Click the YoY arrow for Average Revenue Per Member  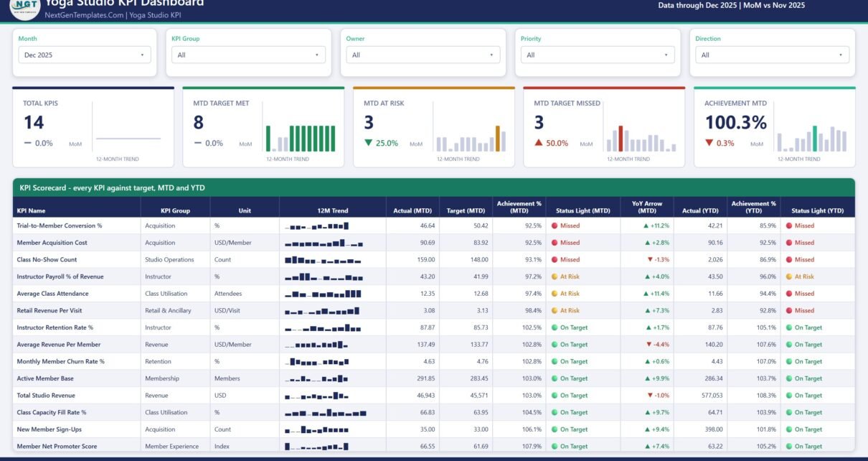[x=650, y=345]
